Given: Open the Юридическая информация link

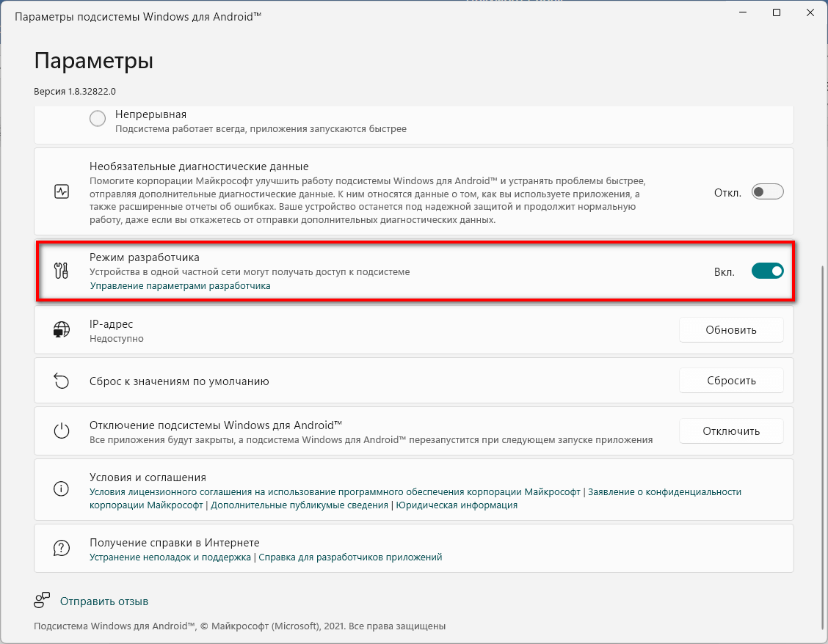Looking at the screenshot, I should [457, 505].
